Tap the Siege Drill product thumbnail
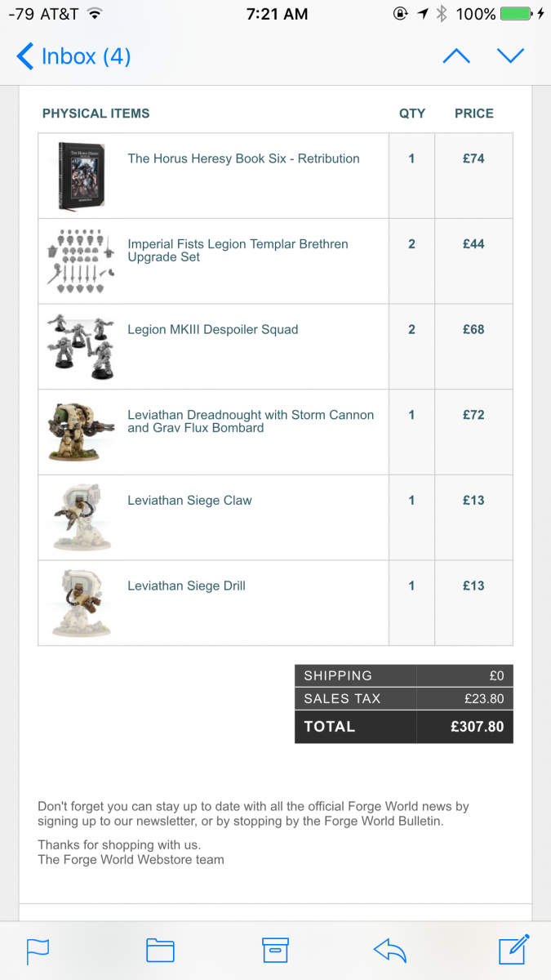The height and width of the screenshot is (980, 551). pyautogui.click(x=81, y=603)
